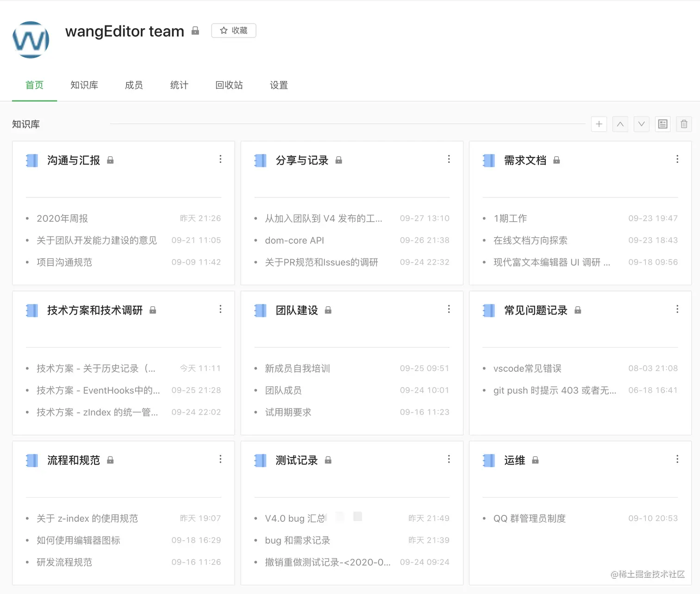
Task: Open the bug 和需求记录 document
Action: tap(297, 540)
